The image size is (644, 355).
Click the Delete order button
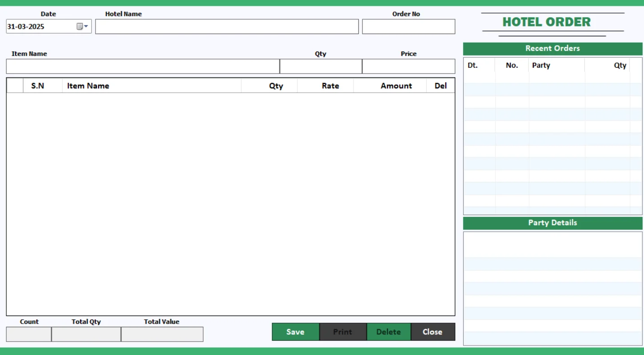388,332
